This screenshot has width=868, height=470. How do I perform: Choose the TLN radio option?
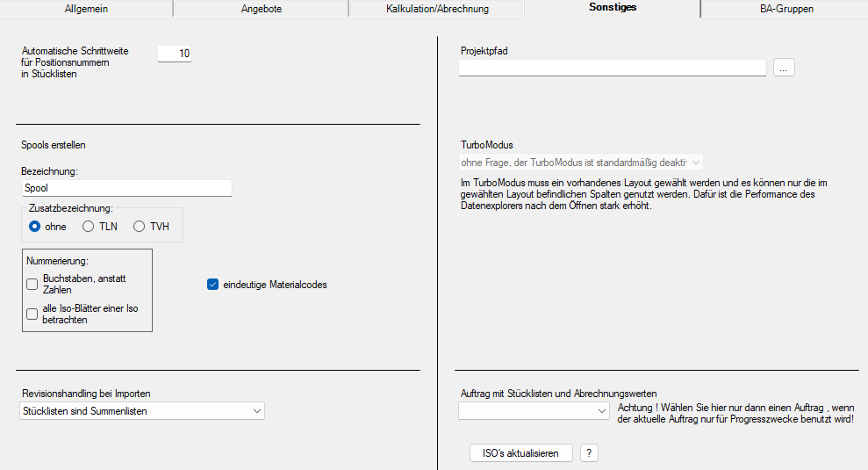tap(88, 227)
